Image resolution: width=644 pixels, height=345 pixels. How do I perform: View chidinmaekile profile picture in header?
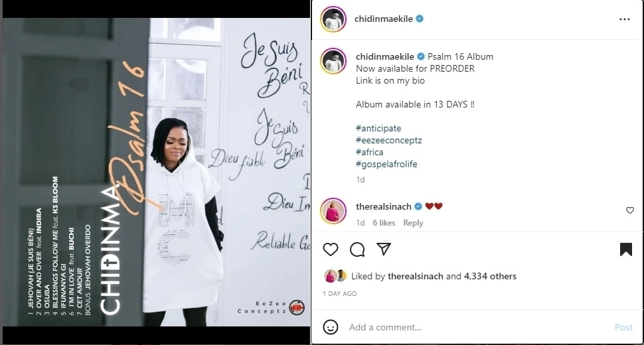pyautogui.click(x=333, y=19)
